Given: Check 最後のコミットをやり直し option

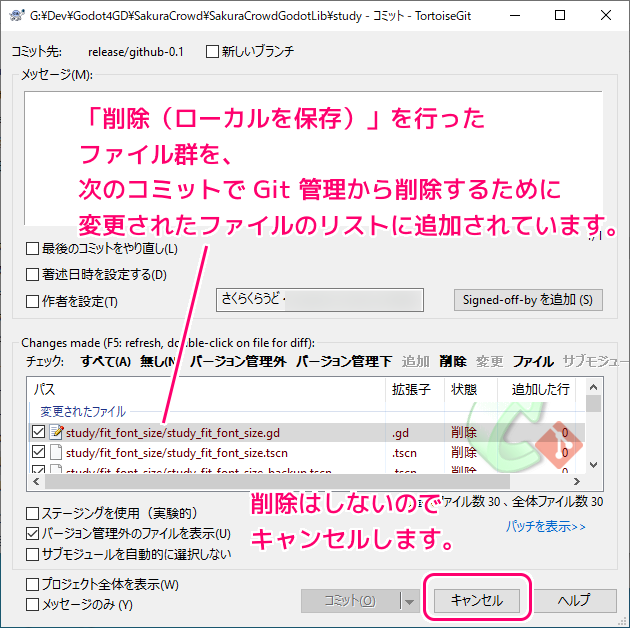Looking at the screenshot, I should (33, 248).
